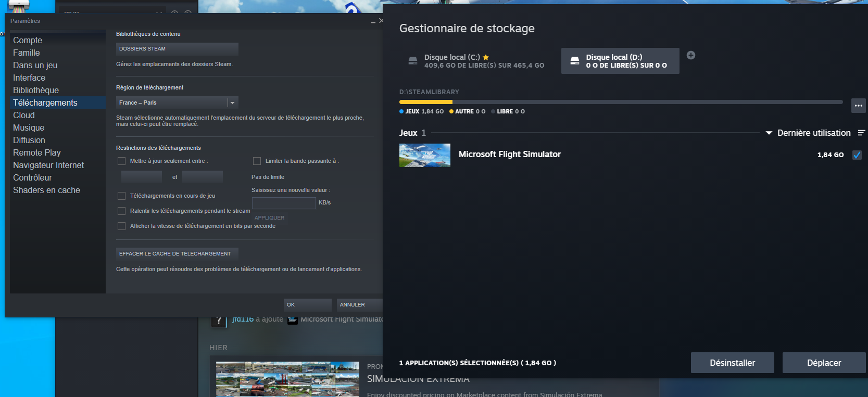Open the Compte settings section
This screenshot has height=397, width=868.
(58, 40)
